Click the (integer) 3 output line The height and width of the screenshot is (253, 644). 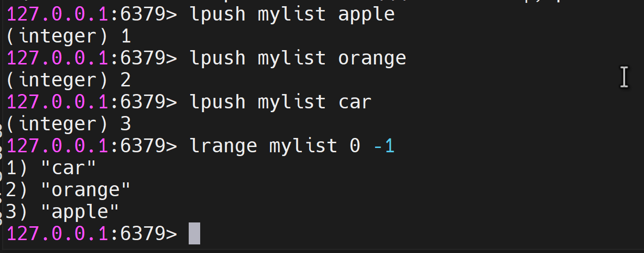[x=69, y=124]
